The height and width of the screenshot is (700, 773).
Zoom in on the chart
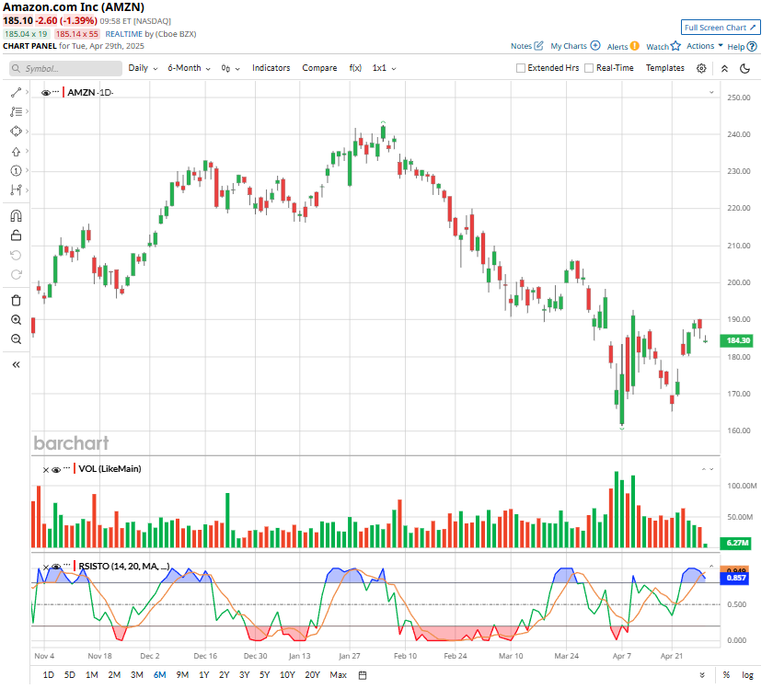coord(16,320)
